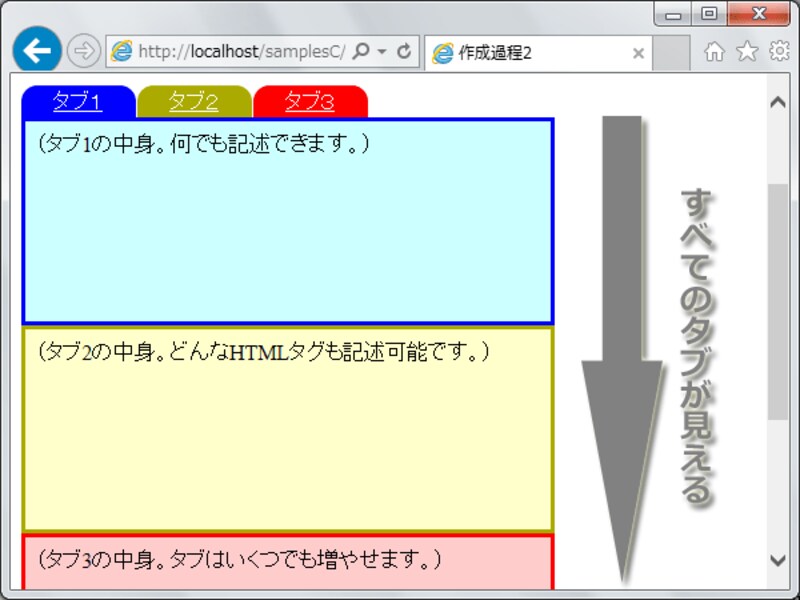The image size is (800, 600).
Task: Click the タブ3 red tab link
Action: point(310,101)
